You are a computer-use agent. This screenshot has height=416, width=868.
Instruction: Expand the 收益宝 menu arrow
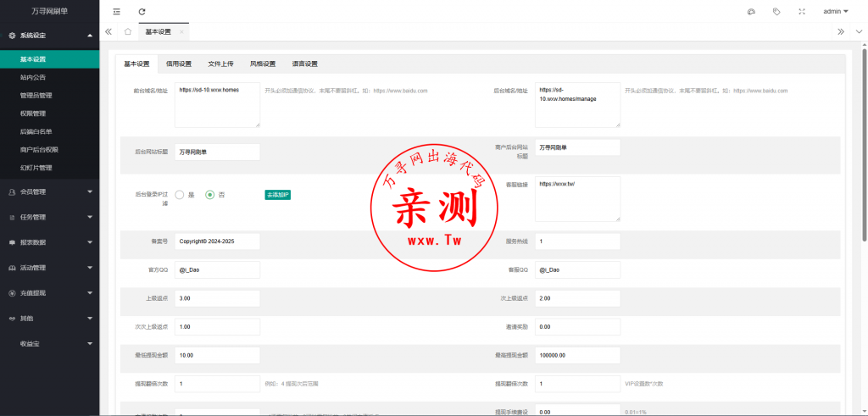coord(90,343)
